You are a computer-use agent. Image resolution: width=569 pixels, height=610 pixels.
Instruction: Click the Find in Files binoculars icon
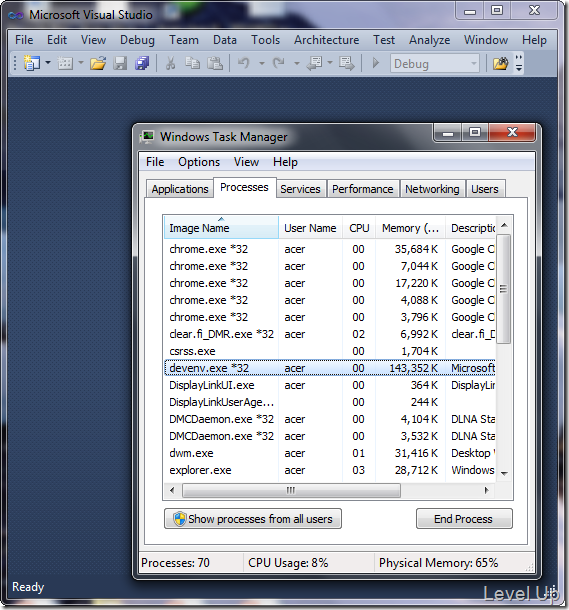pos(501,63)
